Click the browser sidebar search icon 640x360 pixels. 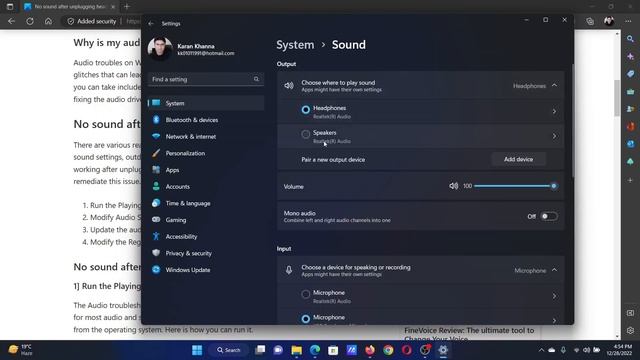[x=631, y=39]
